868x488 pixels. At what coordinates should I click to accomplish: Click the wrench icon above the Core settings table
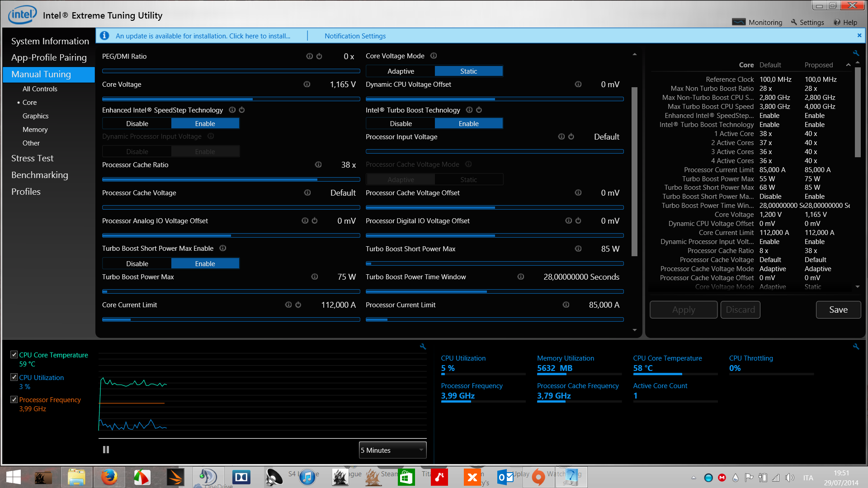point(856,53)
